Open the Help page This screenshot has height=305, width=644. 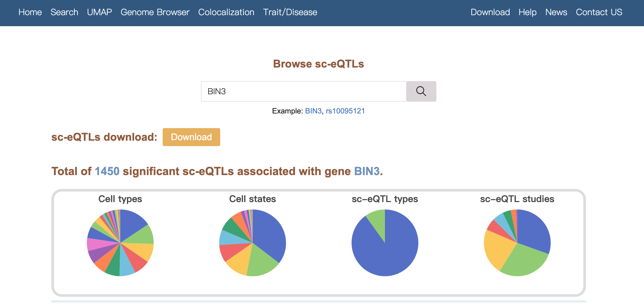[527, 12]
